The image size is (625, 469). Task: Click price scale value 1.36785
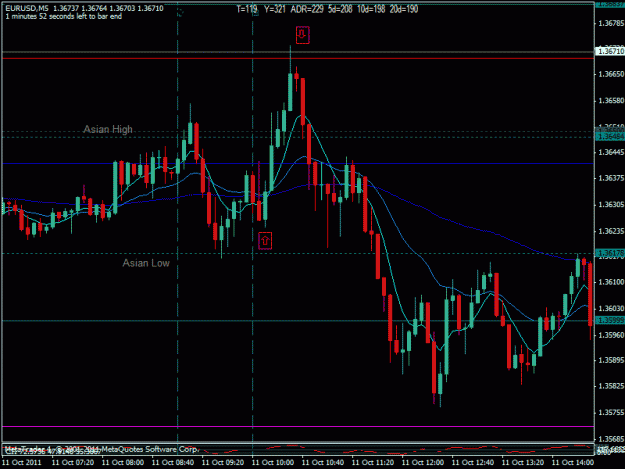[x=611, y=24]
